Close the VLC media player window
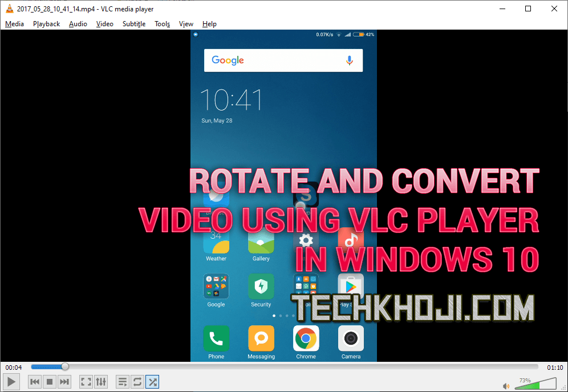This screenshot has height=392, width=568. (554, 9)
